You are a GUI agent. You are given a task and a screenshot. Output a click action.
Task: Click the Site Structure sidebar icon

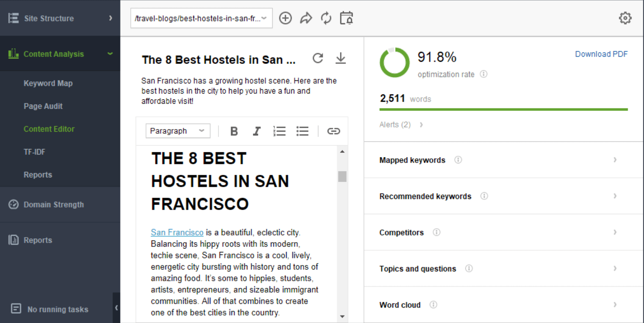tap(14, 18)
